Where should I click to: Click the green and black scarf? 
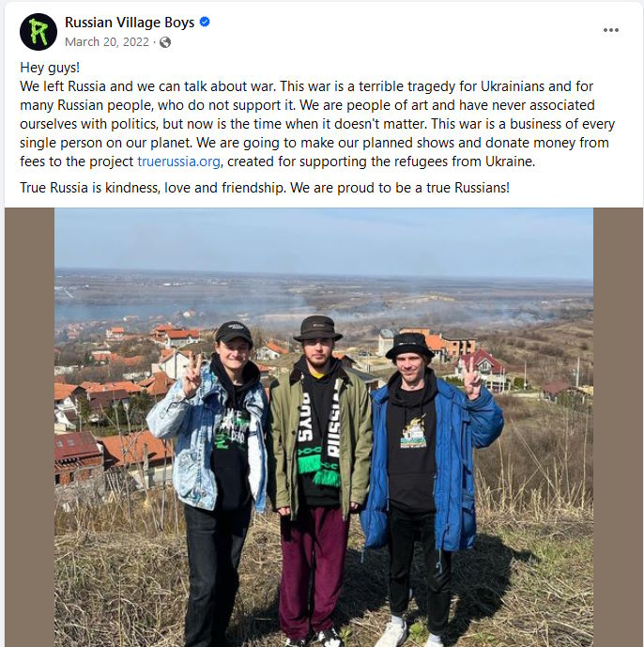[320, 431]
